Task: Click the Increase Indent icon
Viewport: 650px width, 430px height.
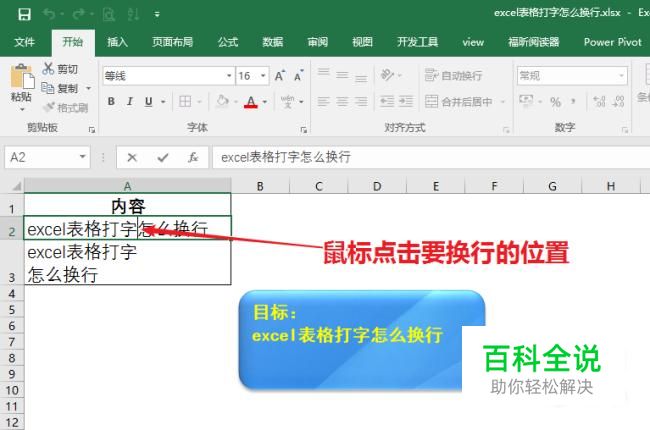Action: click(406, 101)
